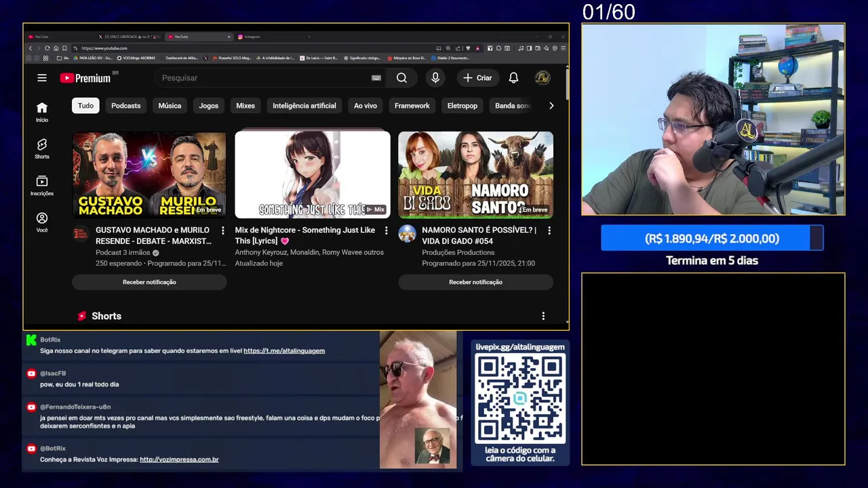The width and height of the screenshot is (868, 488).
Task: Click the zoom magnifier icon in address bar
Action: click(448, 48)
